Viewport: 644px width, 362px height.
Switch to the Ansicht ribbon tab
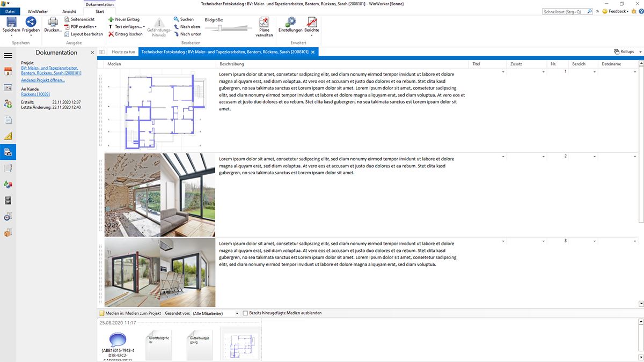(x=69, y=11)
